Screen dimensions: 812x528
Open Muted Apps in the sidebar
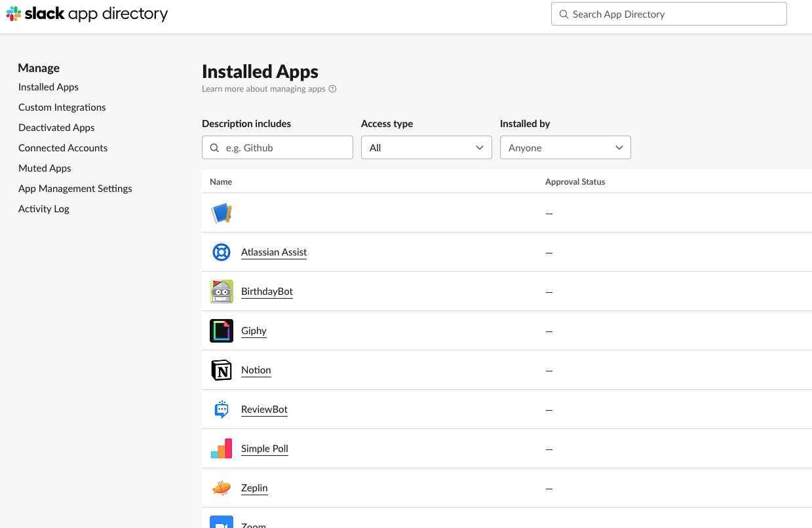pyautogui.click(x=45, y=168)
